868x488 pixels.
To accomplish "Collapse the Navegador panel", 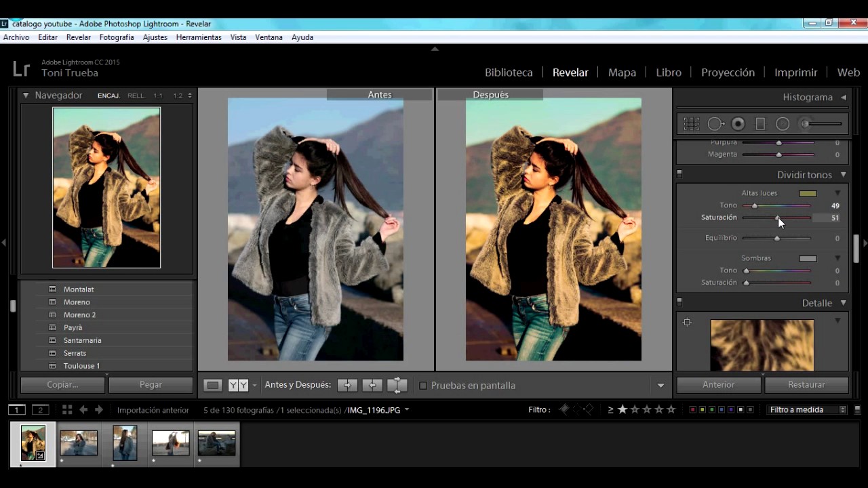I will [x=26, y=96].
